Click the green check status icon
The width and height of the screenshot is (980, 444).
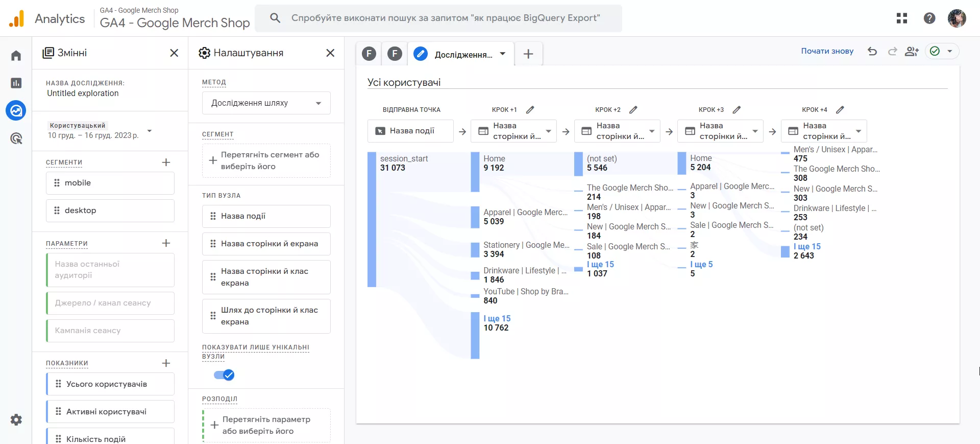(935, 51)
